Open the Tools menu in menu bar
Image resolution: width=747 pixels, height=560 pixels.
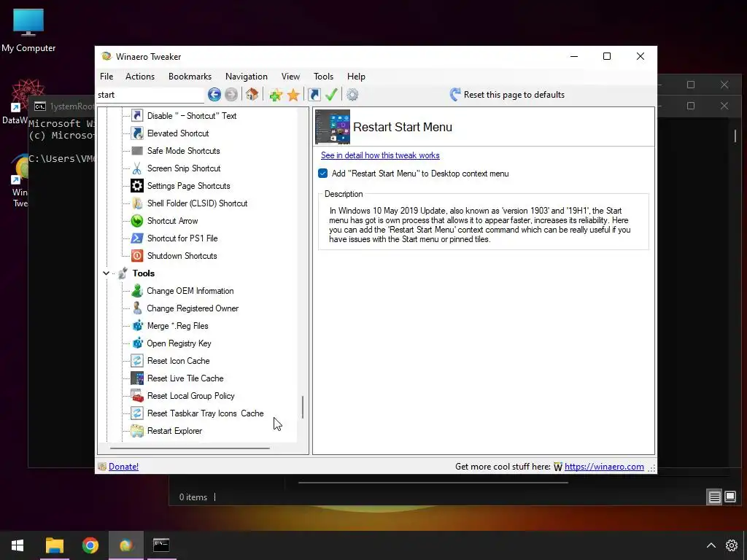tap(323, 76)
